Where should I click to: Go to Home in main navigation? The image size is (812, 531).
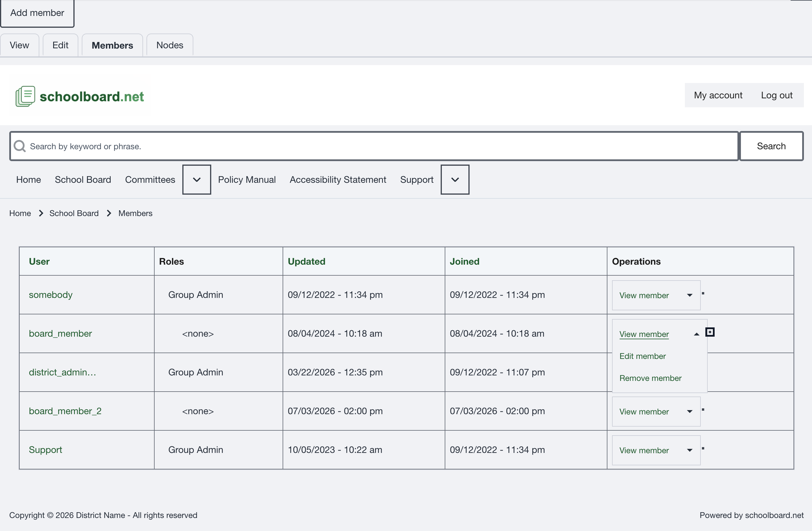click(29, 180)
